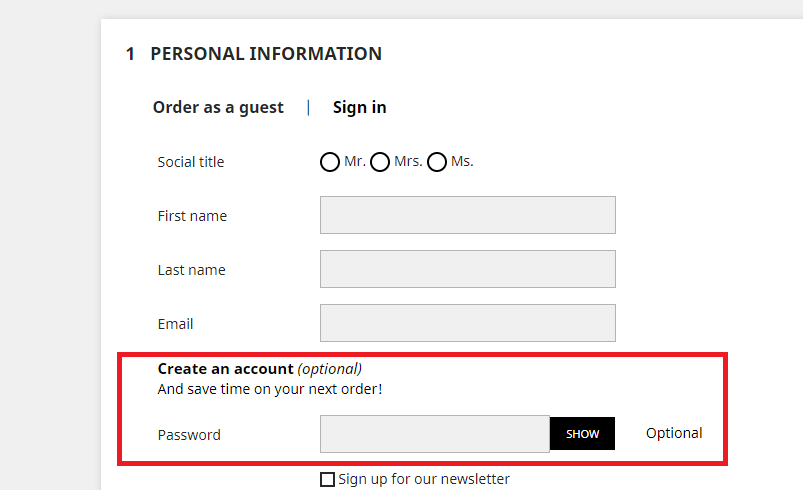803x490 pixels.
Task: Pick the Ms. social title option
Action: (437, 162)
